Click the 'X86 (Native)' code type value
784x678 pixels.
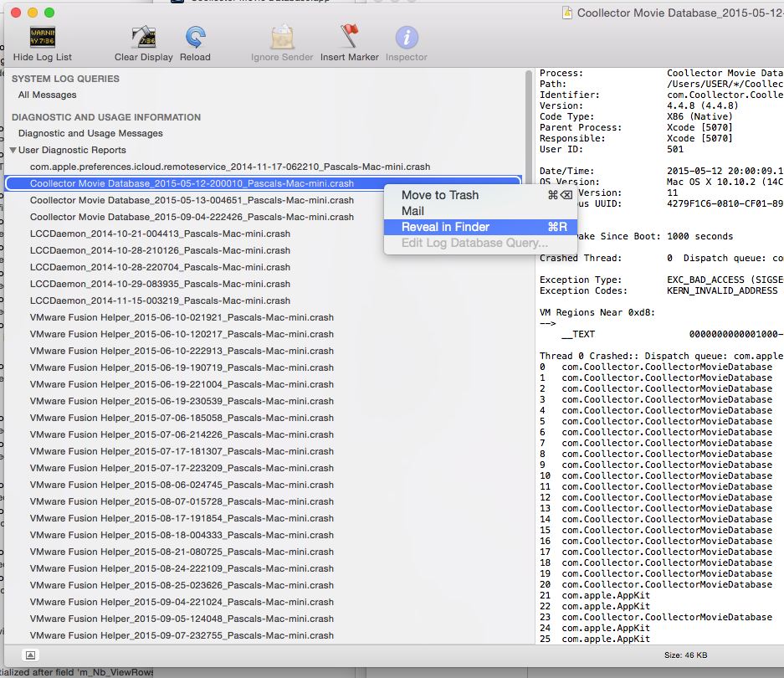coord(699,117)
